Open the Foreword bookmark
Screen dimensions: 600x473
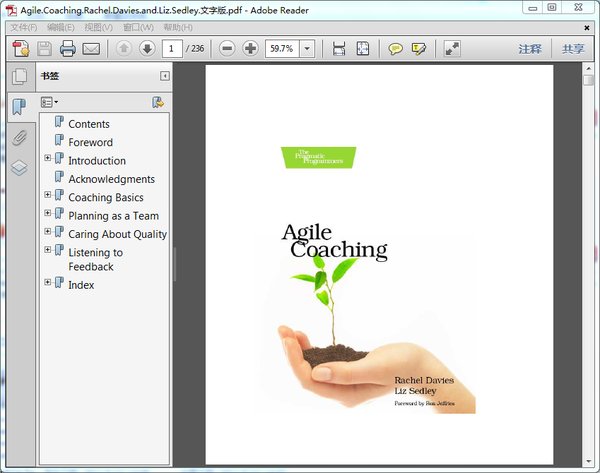point(90,142)
